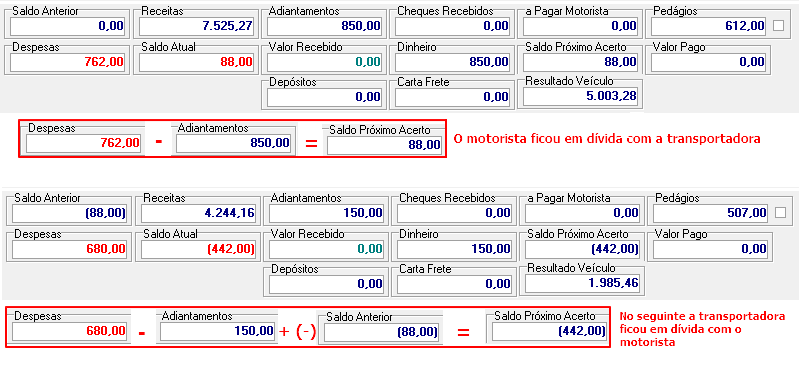The image size is (803, 368).
Task: Select Valor Recebido field beside Saldo Atual 88,00
Action: click(325, 62)
